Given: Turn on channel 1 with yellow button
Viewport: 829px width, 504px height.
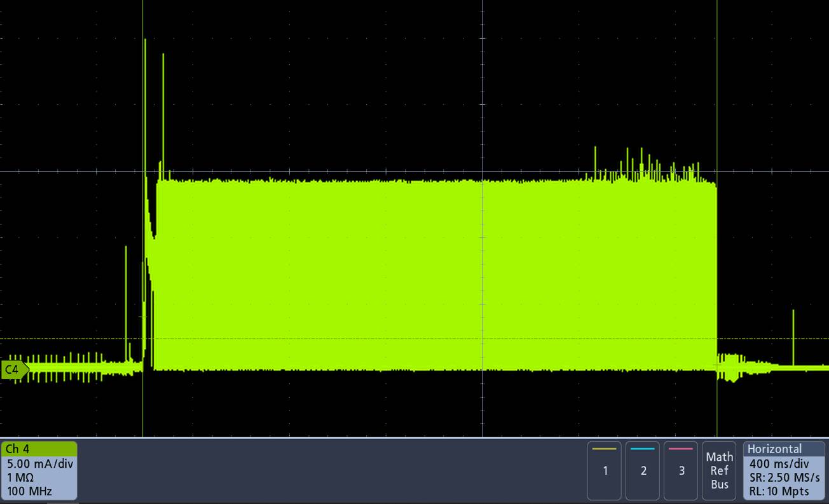Looking at the screenshot, I should click(x=605, y=470).
